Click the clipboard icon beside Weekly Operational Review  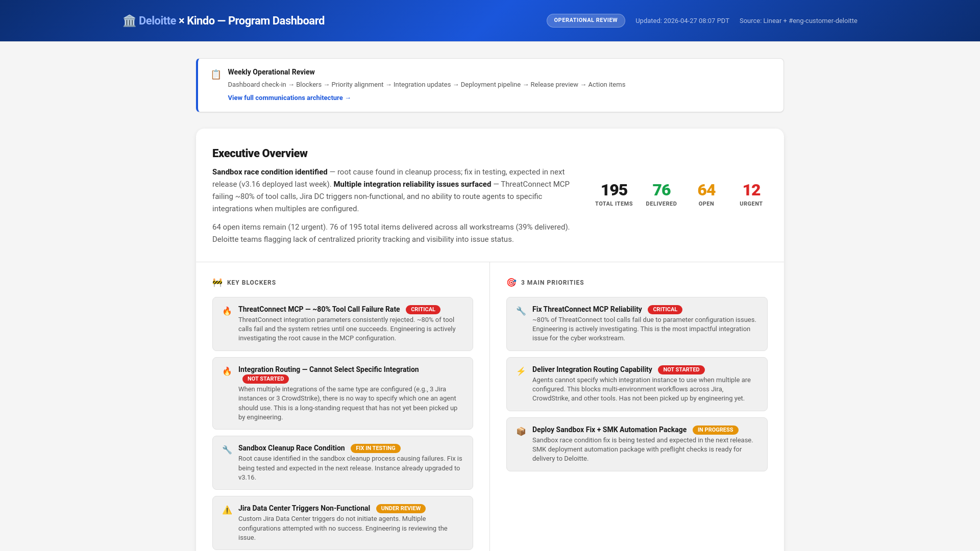pos(216,74)
